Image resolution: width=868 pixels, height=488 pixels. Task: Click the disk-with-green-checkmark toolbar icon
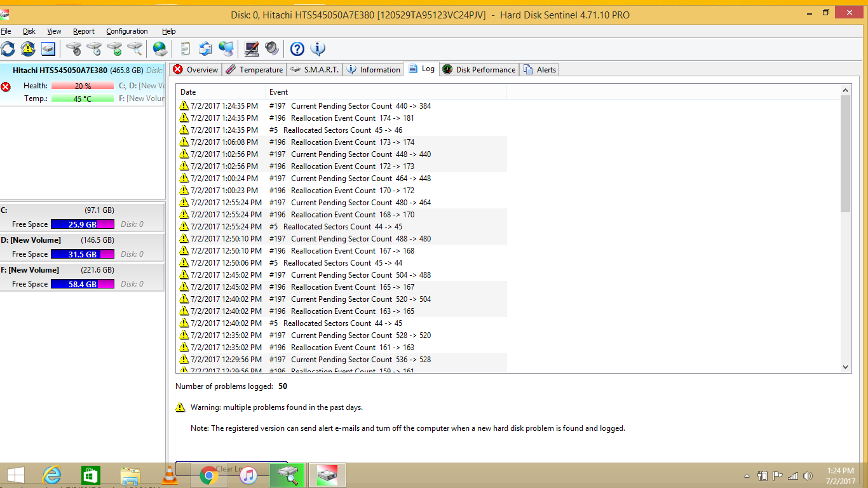[114, 49]
